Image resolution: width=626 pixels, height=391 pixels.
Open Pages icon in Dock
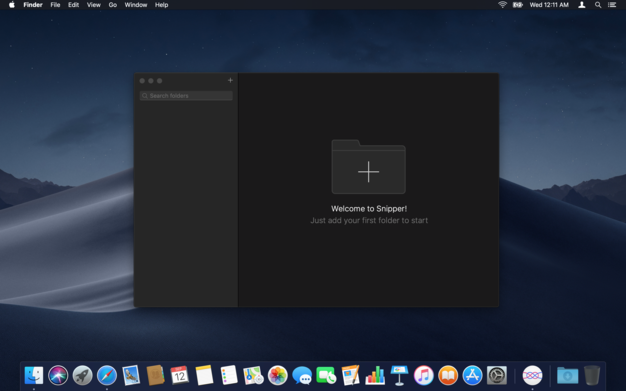click(351, 375)
